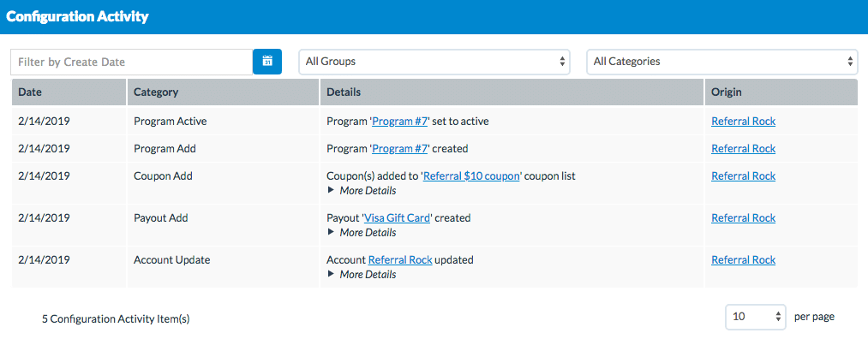Focus the Filter by Create Date field
The image size is (868, 339).
click(x=132, y=62)
